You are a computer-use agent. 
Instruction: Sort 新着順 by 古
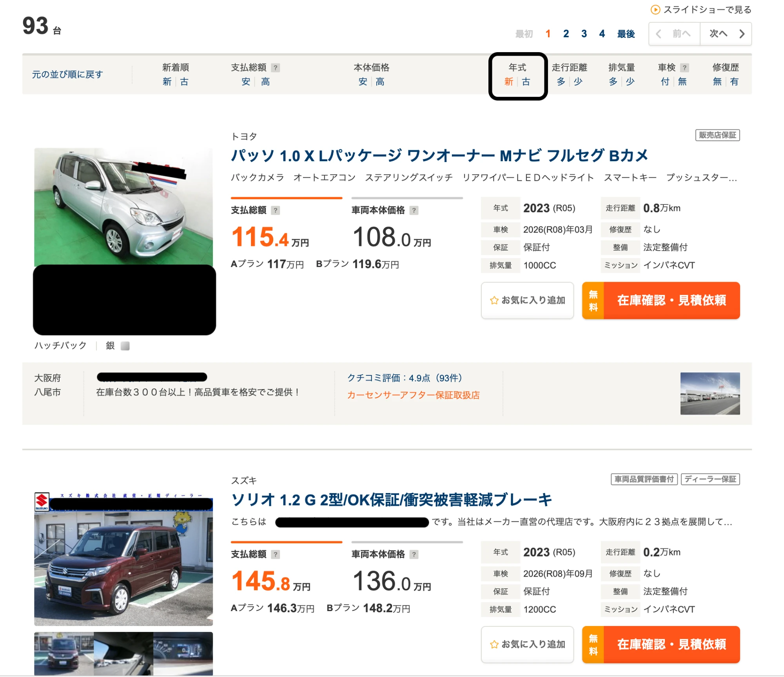point(184,82)
